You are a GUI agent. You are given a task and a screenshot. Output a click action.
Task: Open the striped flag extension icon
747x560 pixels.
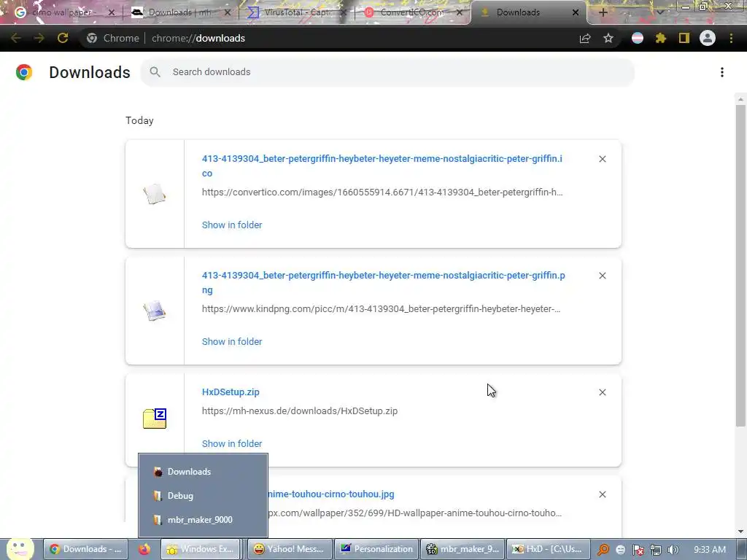click(x=638, y=38)
